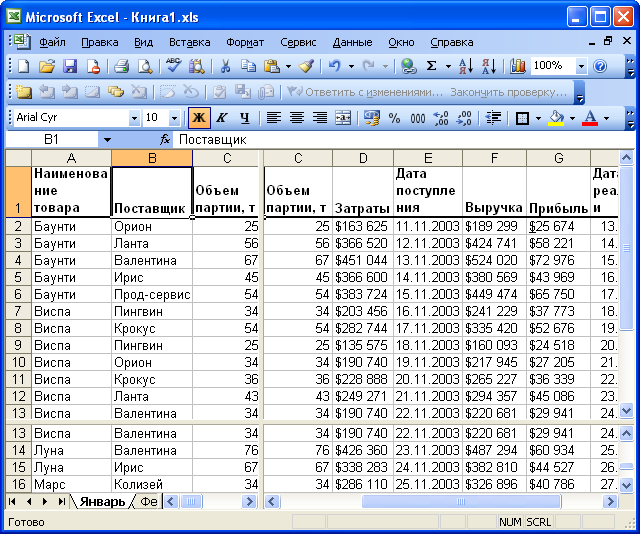Apply thousands separator (000) format
This screenshot has height=534, width=640.
[x=418, y=118]
